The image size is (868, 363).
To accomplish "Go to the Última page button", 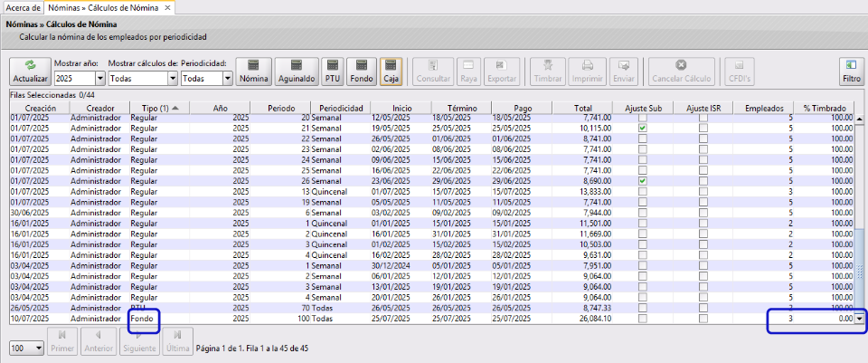I will [178, 341].
